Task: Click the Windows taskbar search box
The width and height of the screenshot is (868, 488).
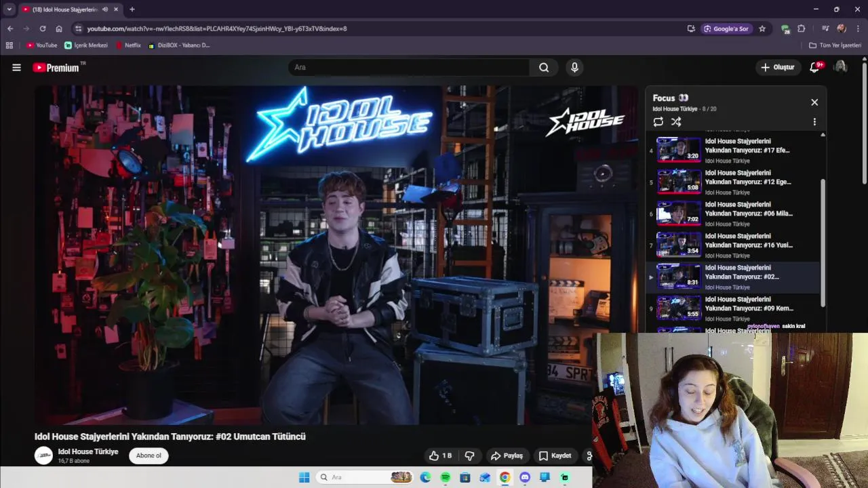Action: click(365, 477)
